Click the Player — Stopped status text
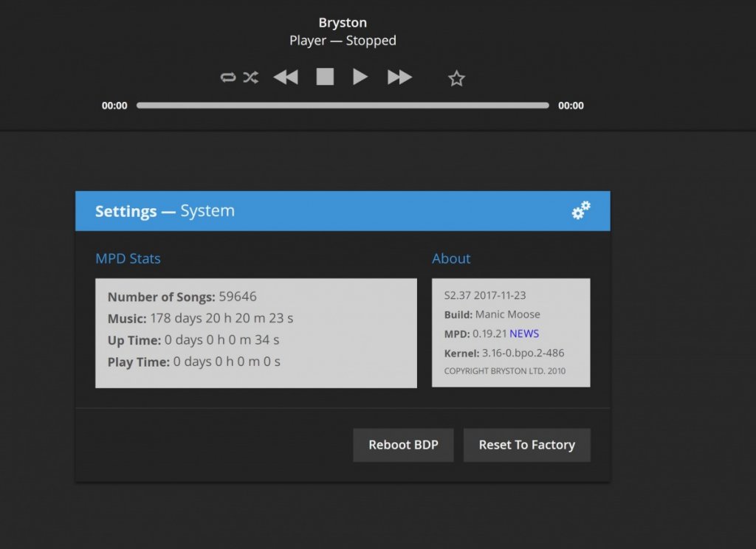The image size is (756, 549). coord(343,41)
